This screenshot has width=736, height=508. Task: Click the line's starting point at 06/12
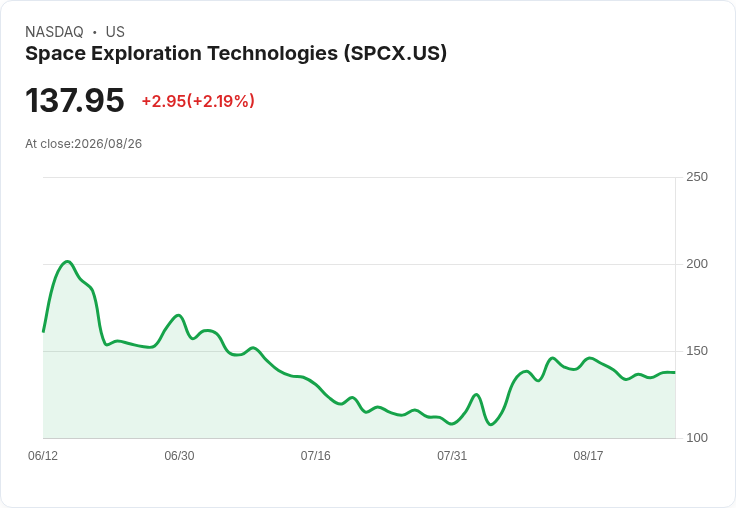43,331
